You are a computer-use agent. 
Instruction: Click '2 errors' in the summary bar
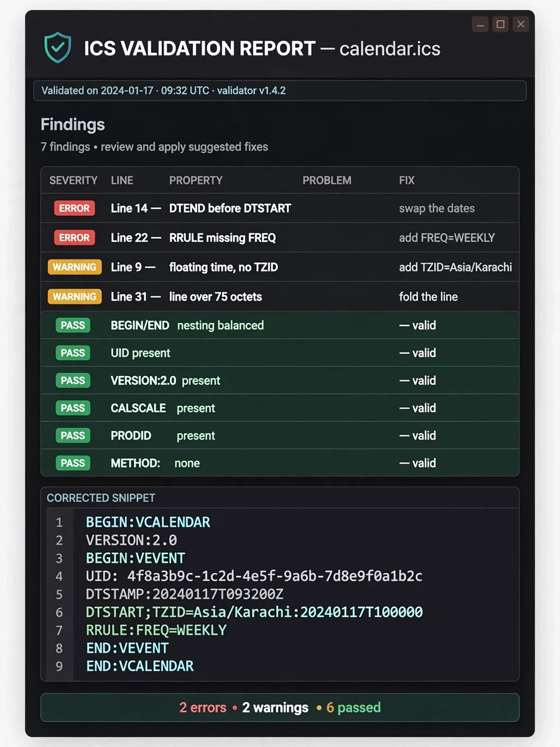coord(203,708)
